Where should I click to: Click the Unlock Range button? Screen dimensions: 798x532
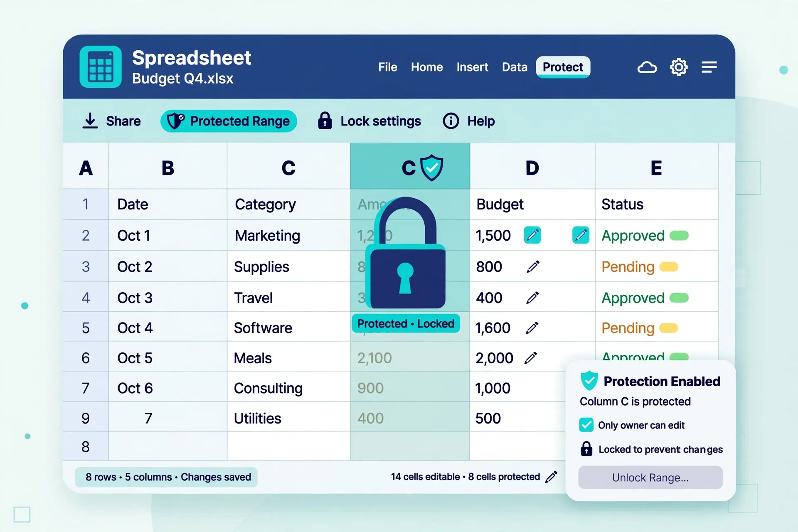pos(650,478)
